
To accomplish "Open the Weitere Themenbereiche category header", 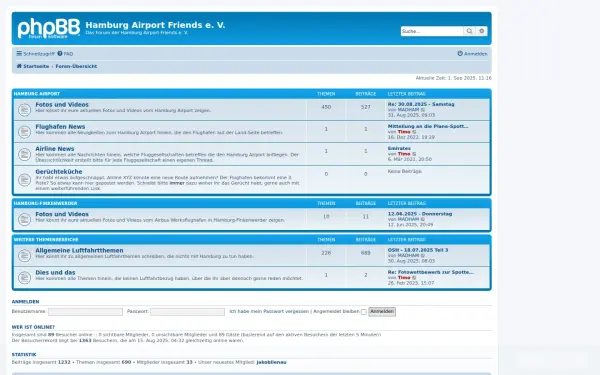I will (46, 240).
